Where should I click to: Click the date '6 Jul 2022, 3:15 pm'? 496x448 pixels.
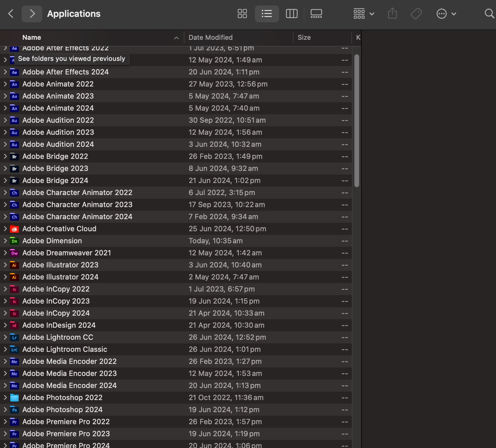coord(222,193)
